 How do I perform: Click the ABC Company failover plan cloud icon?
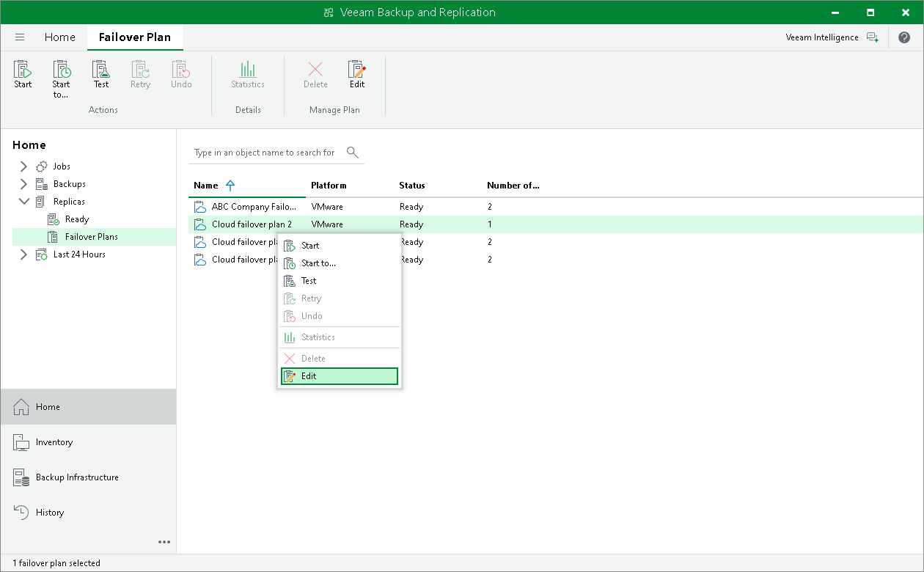200,207
